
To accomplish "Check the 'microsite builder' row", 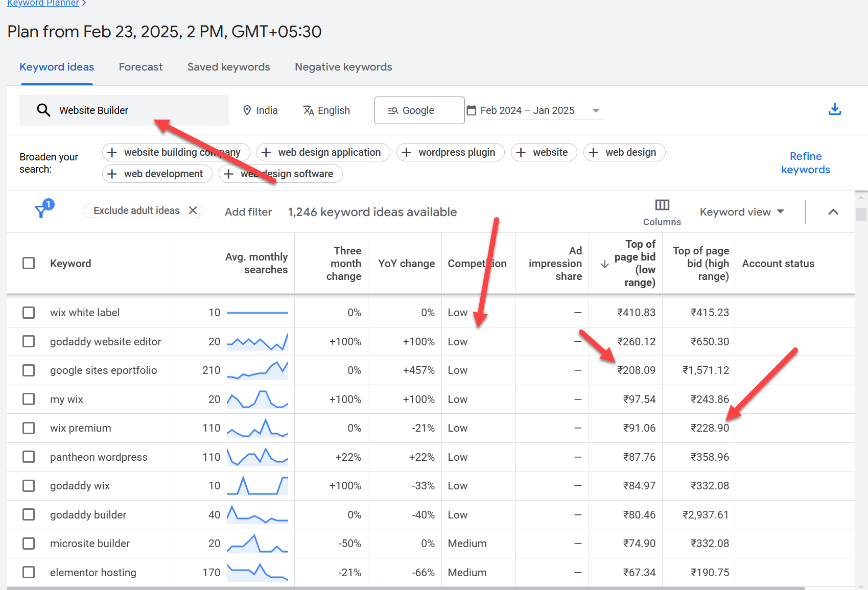I will 29,544.
